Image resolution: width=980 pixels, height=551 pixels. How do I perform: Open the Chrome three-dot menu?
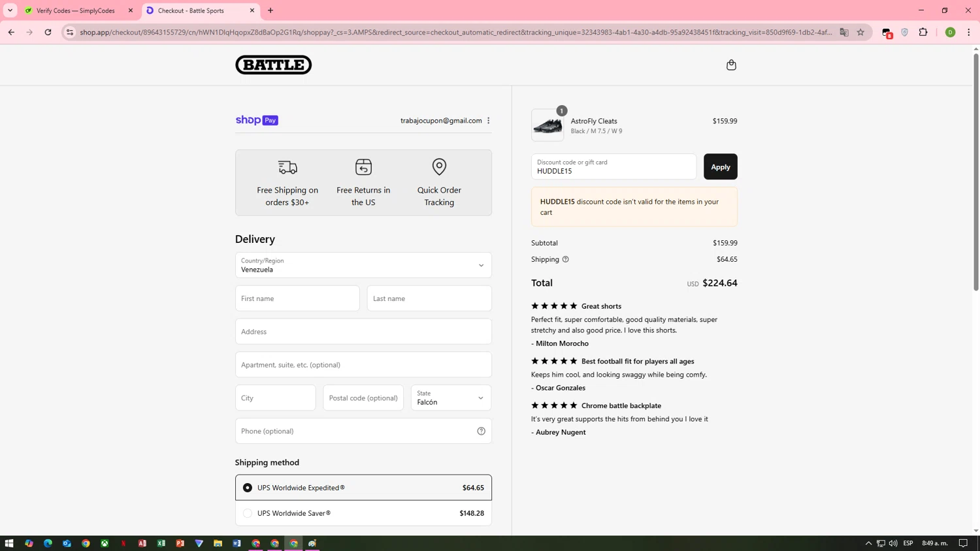[969, 32]
